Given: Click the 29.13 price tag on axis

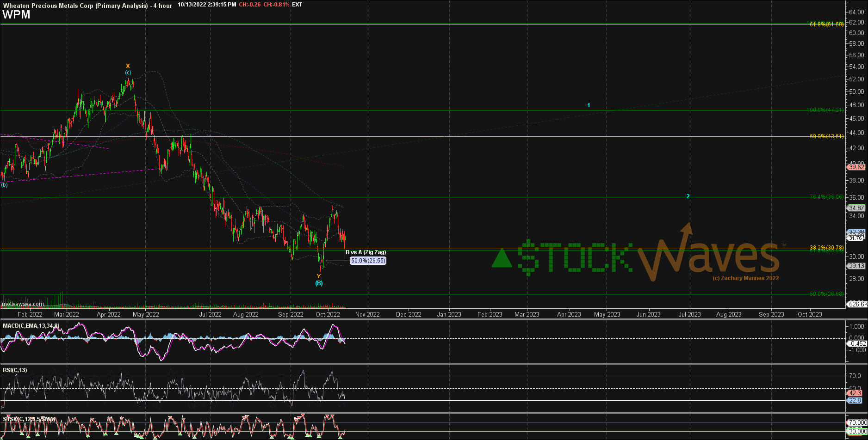Looking at the screenshot, I should pos(856,266).
